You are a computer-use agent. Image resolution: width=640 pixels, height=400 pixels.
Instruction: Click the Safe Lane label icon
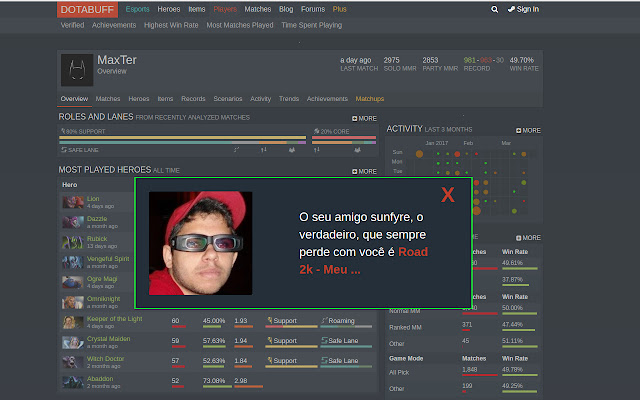(64, 150)
